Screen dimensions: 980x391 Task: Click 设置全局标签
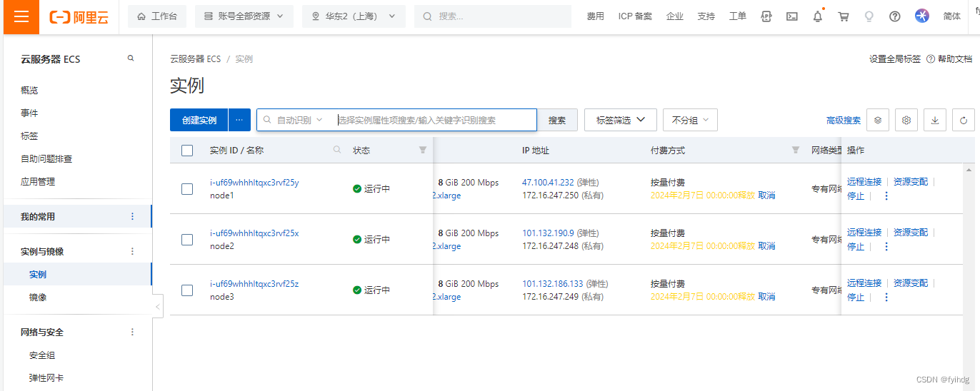(894, 59)
